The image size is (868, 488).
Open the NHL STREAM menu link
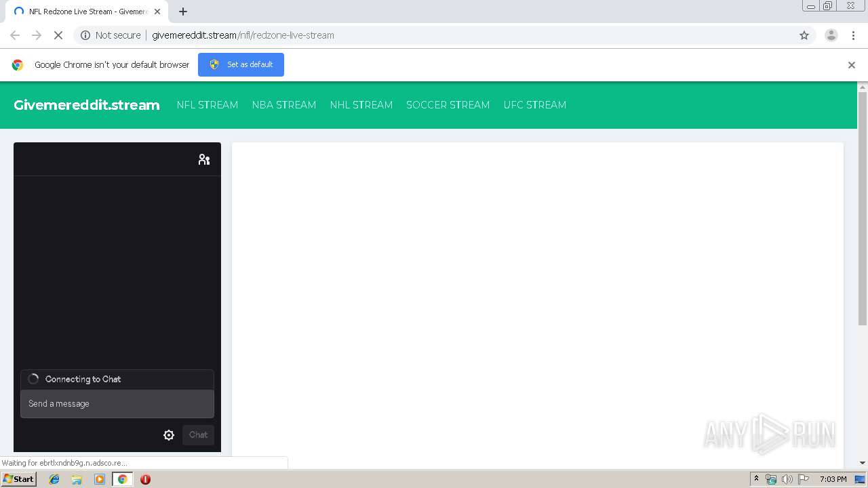(361, 105)
